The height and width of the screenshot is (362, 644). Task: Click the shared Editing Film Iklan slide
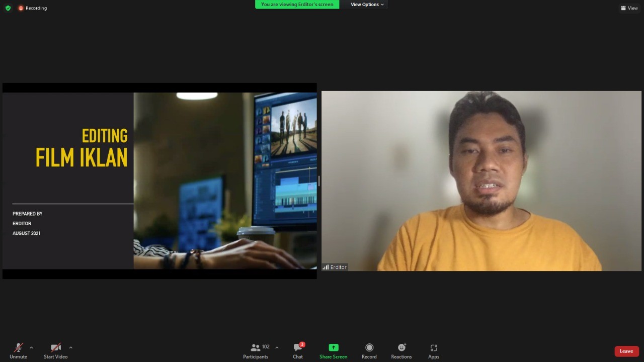(159, 181)
